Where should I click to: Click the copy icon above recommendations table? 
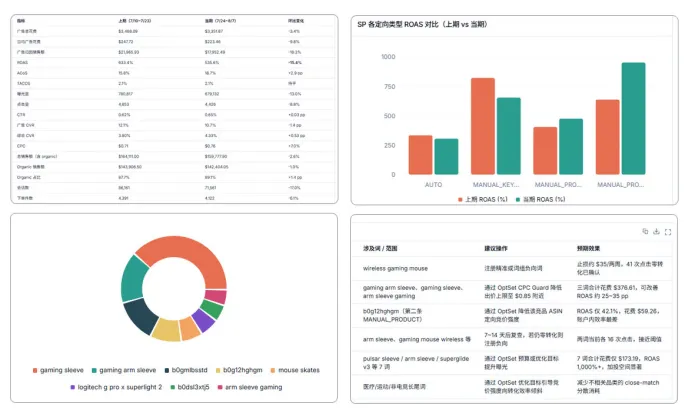point(645,232)
